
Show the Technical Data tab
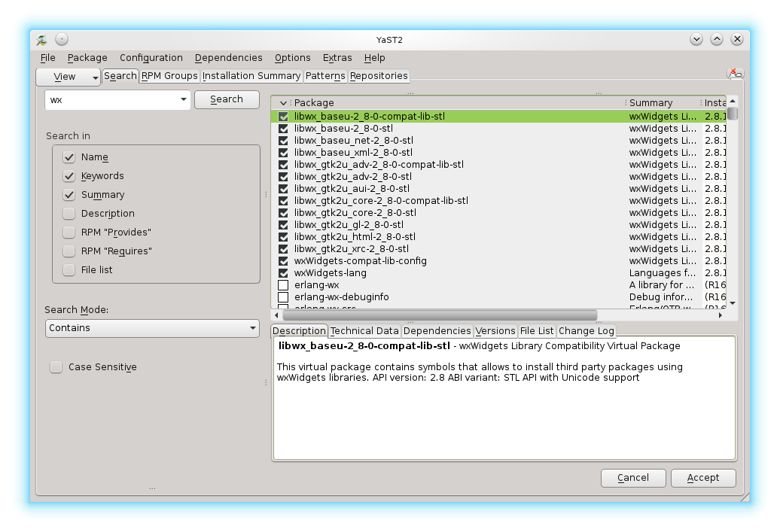pos(364,331)
